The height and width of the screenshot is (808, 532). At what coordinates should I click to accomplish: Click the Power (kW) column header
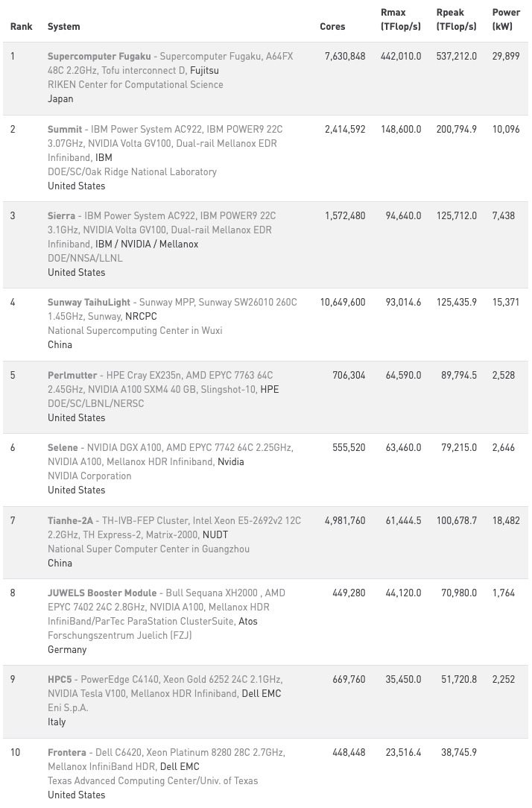pyautogui.click(x=506, y=20)
